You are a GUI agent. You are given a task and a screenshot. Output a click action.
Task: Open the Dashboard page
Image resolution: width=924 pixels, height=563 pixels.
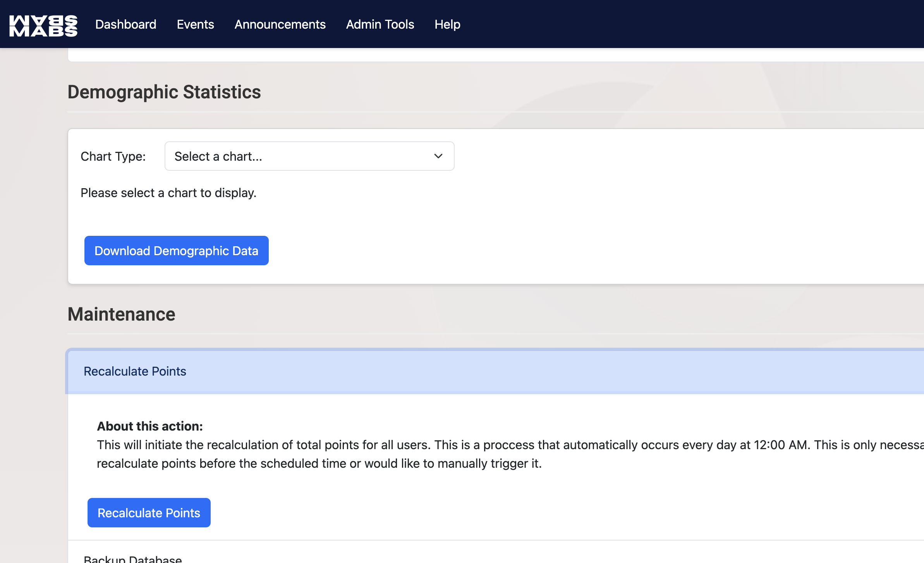click(x=126, y=24)
